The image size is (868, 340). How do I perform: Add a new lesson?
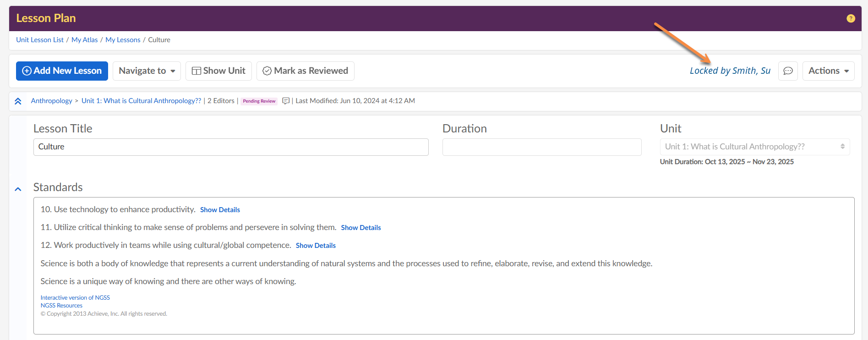coord(62,71)
